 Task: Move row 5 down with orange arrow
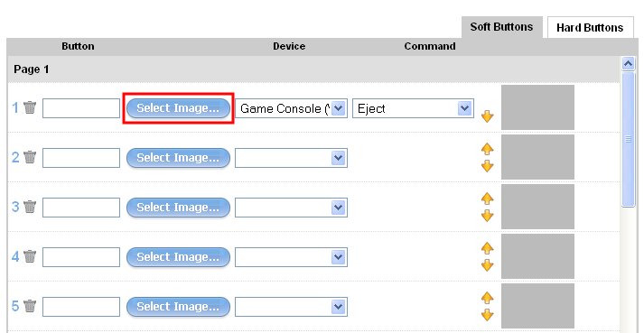[x=487, y=315]
